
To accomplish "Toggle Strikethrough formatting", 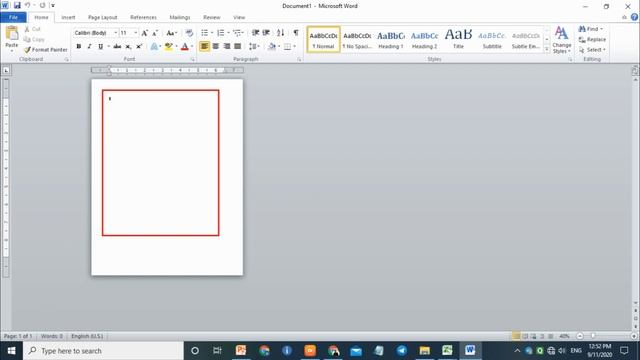I will pos(117,46).
